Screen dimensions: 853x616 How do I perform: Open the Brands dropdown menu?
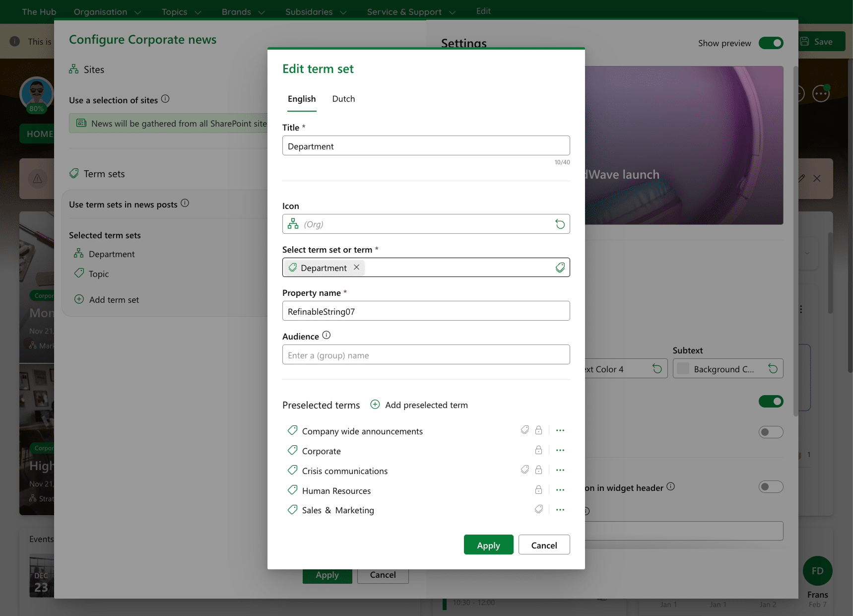click(243, 12)
